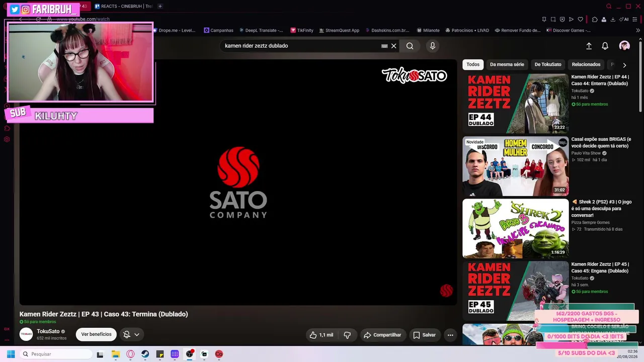Open the YouTube notifications bell
This screenshot has height=362, width=644.
605,46
